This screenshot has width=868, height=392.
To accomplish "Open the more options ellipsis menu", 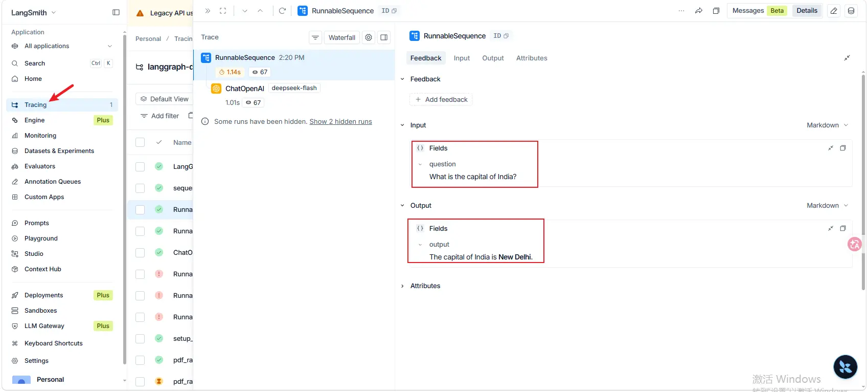I will click(x=681, y=11).
